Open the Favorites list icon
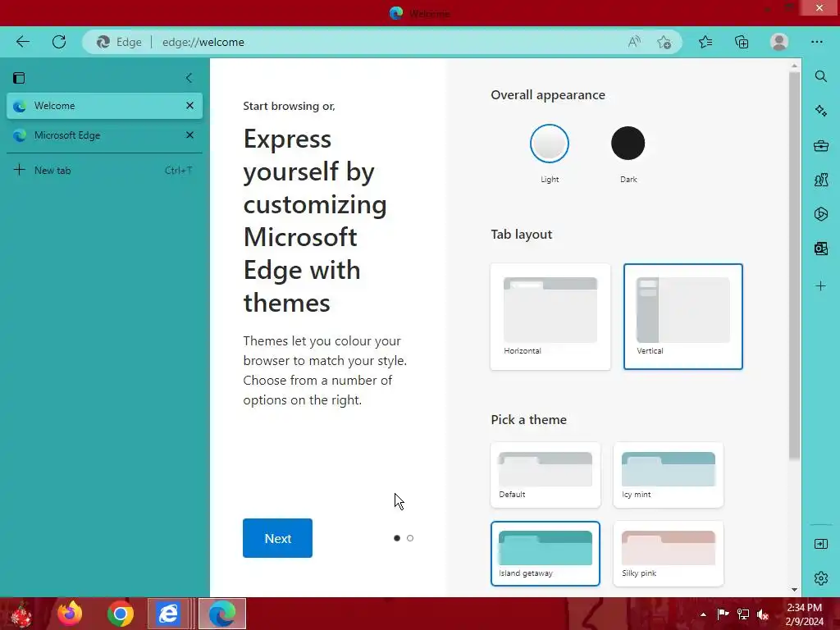This screenshot has height=630, width=840. click(705, 42)
